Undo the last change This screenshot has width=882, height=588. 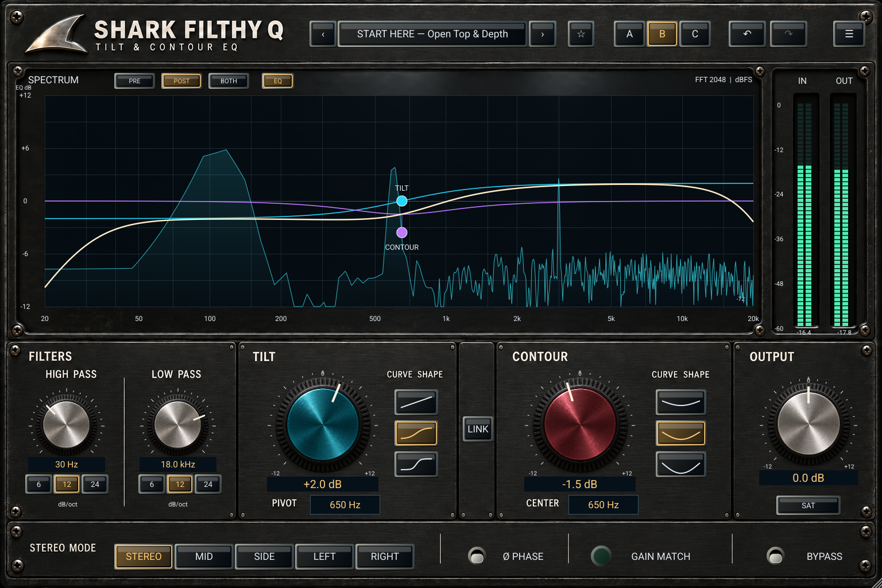pos(746,34)
